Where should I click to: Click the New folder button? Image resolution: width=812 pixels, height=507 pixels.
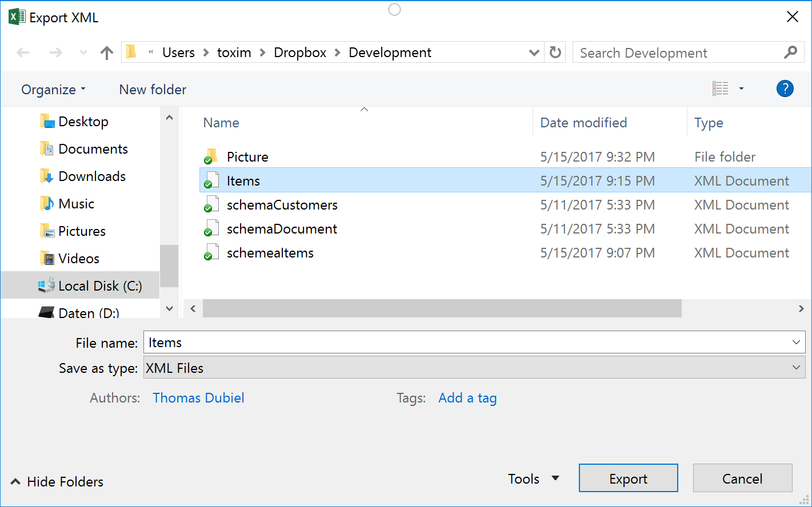coord(153,90)
